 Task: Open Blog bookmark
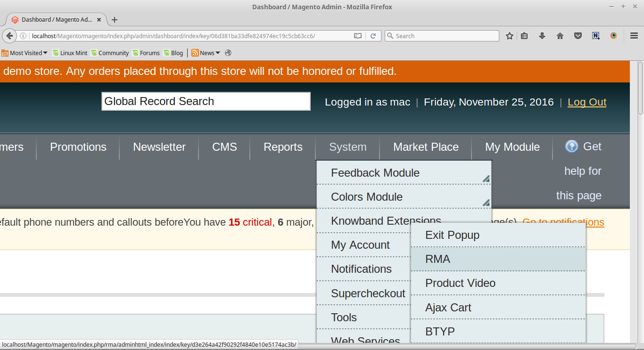173,53
